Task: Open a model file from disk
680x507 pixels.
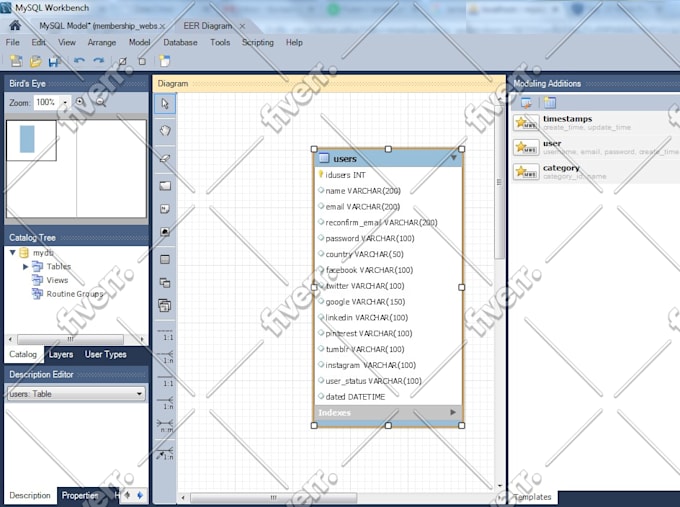Action: [x=36, y=62]
